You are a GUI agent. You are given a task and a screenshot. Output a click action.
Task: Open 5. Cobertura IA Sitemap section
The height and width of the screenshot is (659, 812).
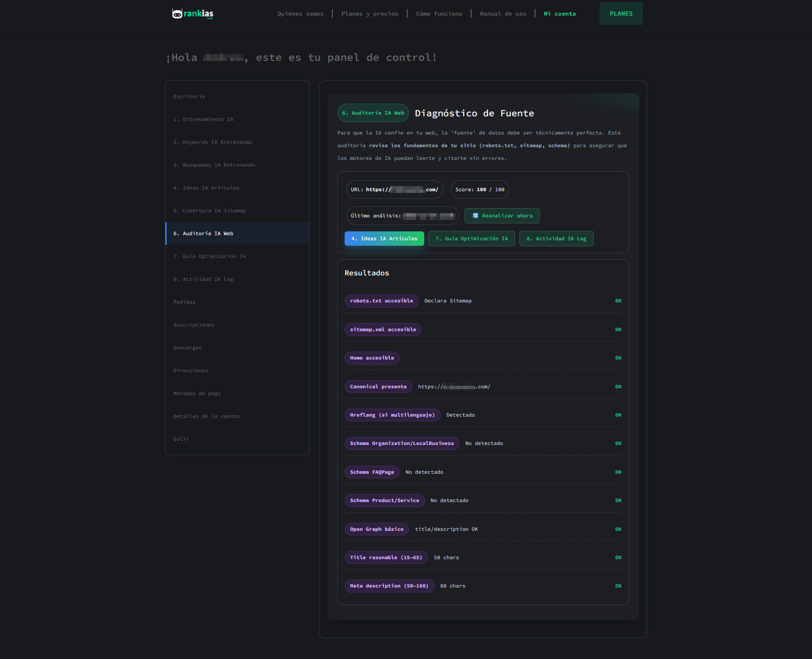[209, 211]
